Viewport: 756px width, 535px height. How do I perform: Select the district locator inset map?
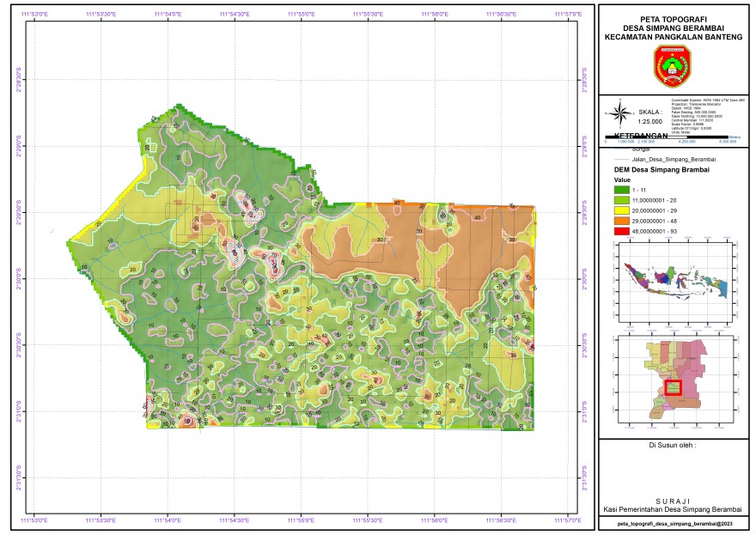674,380
